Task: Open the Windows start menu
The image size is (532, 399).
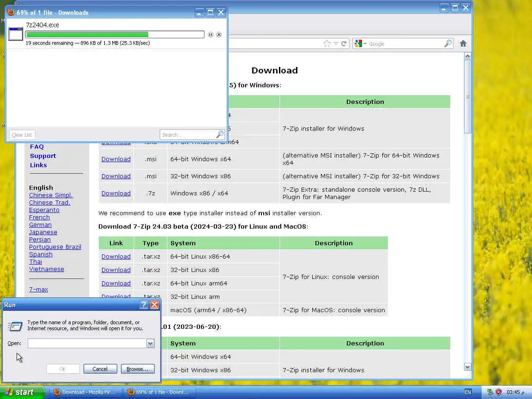Action: (22, 392)
